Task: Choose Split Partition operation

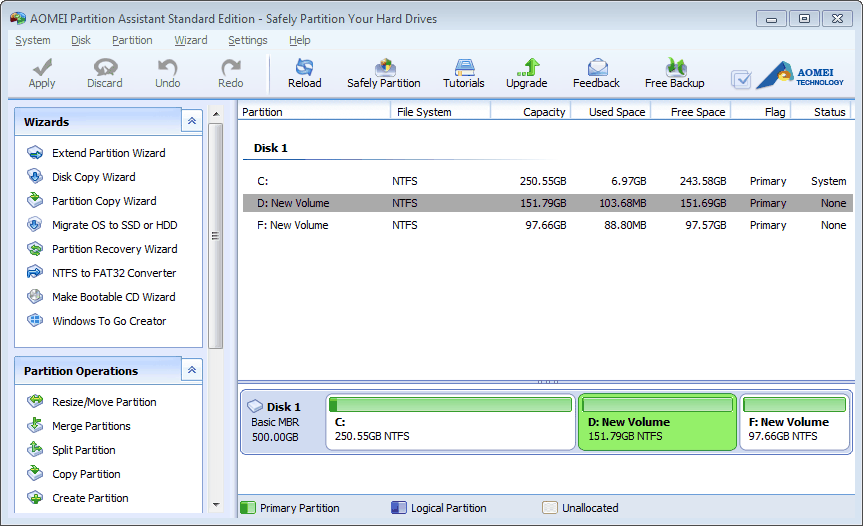Action: click(x=84, y=450)
